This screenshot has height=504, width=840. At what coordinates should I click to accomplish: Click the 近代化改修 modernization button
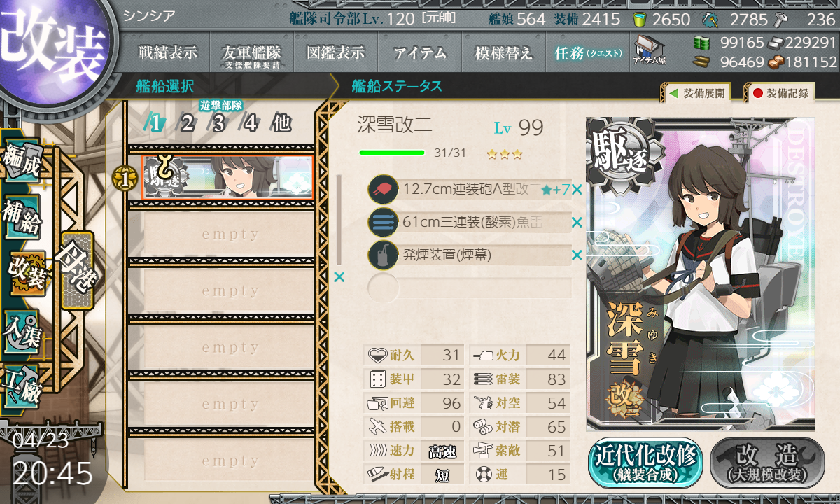[645, 463]
